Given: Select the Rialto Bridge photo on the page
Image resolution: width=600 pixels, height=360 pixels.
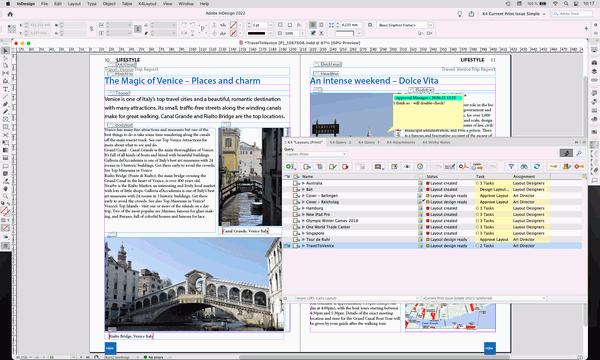Looking at the screenshot, I should click(194, 284).
